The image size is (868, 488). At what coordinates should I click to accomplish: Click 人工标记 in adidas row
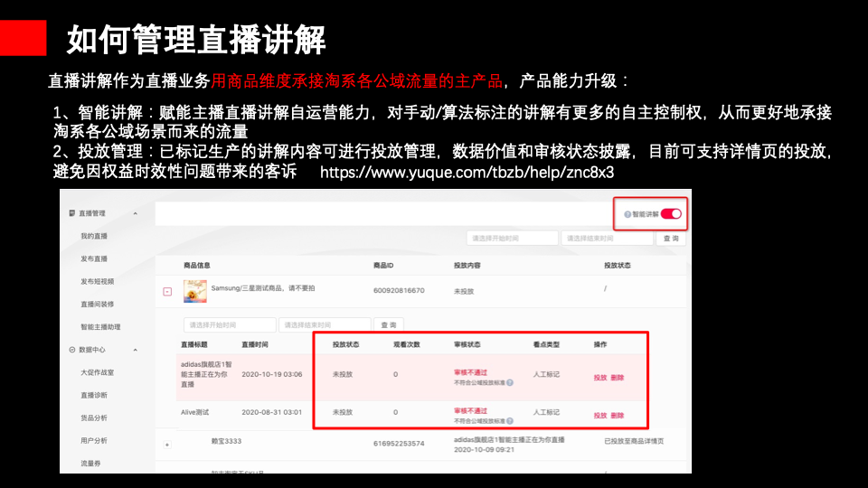coord(546,374)
